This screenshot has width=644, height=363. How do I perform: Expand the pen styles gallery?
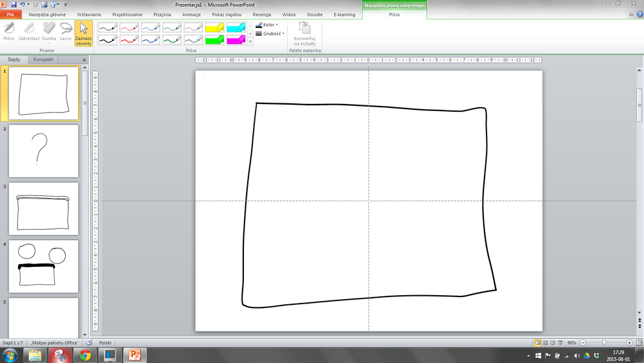(250, 41)
